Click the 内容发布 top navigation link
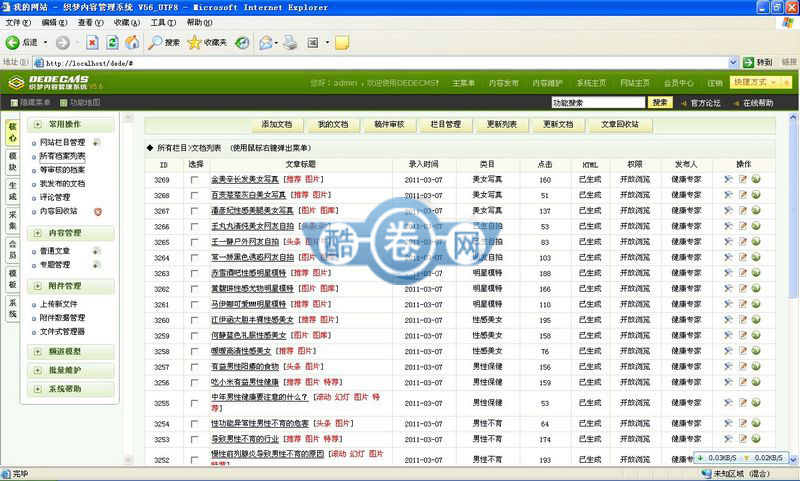The image size is (800, 481). point(504,83)
